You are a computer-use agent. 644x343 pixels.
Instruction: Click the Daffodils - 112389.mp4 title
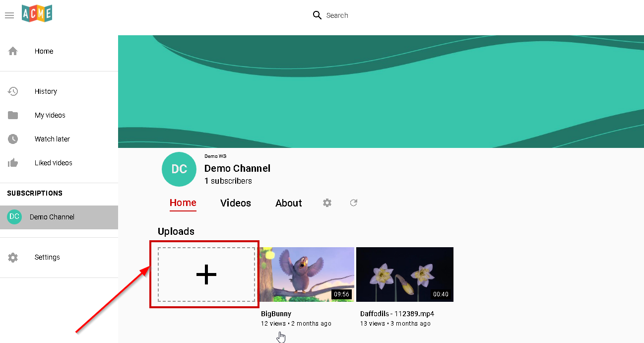pos(397,314)
